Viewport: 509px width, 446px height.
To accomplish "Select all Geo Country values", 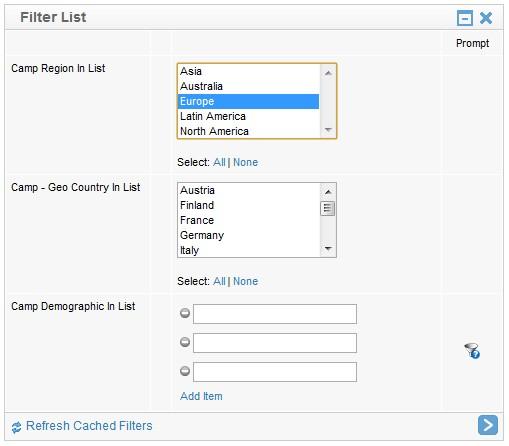I will point(219,281).
